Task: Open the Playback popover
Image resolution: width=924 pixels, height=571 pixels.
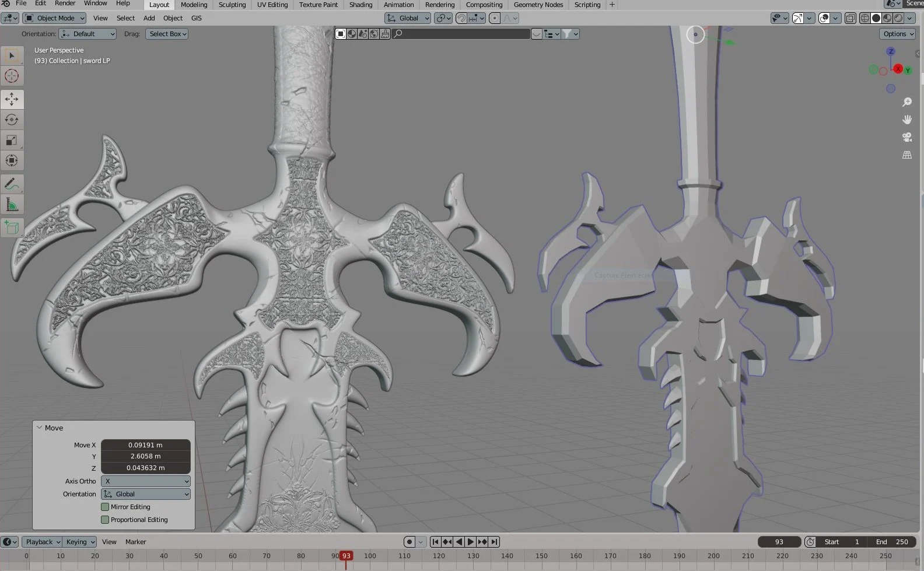Action: 42,542
